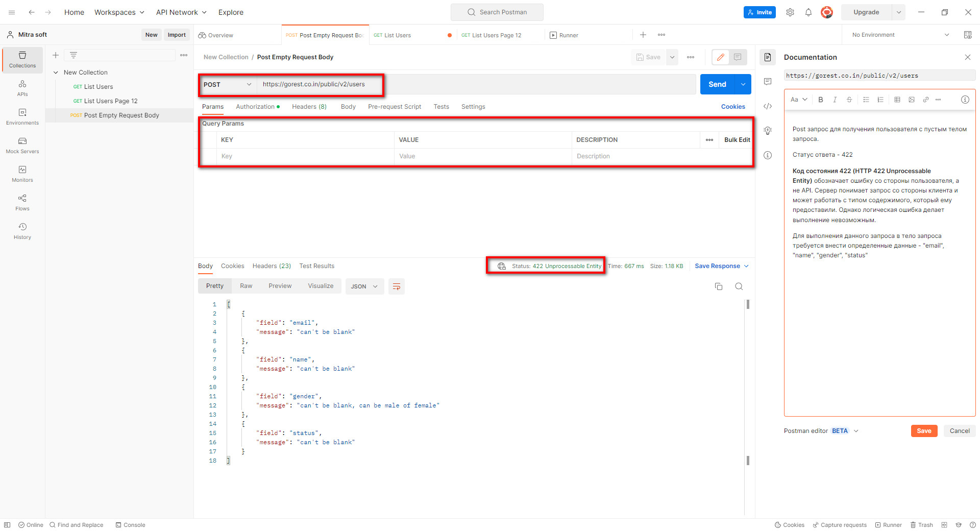Open the Mock Servers section
980x531 pixels.
click(22, 146)
